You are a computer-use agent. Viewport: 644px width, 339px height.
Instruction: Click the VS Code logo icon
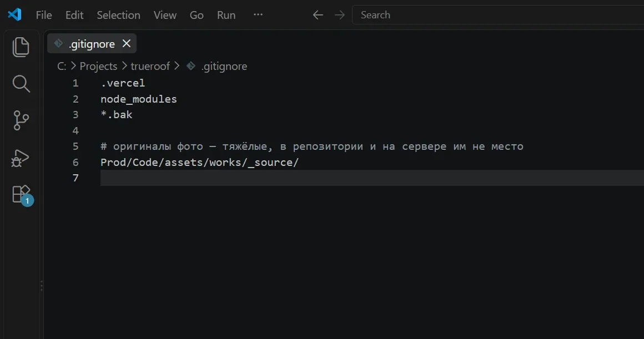click(15, 15)
